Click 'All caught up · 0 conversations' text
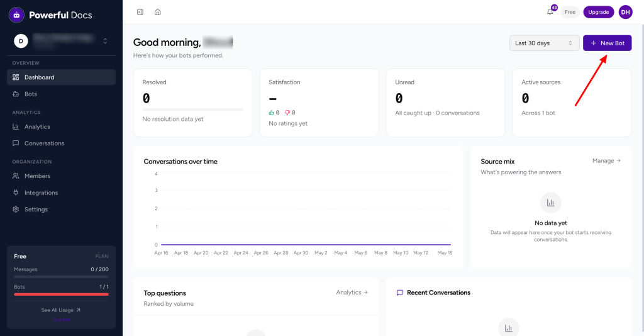The width and height of the screenshot is (644, 336). pos(437,113)
